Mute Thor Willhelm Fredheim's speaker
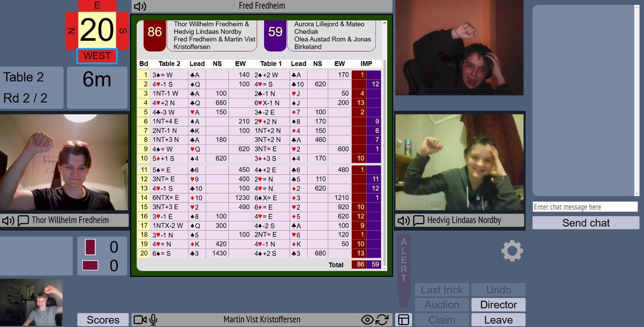644x327 pixels. [x=8, y=220]
